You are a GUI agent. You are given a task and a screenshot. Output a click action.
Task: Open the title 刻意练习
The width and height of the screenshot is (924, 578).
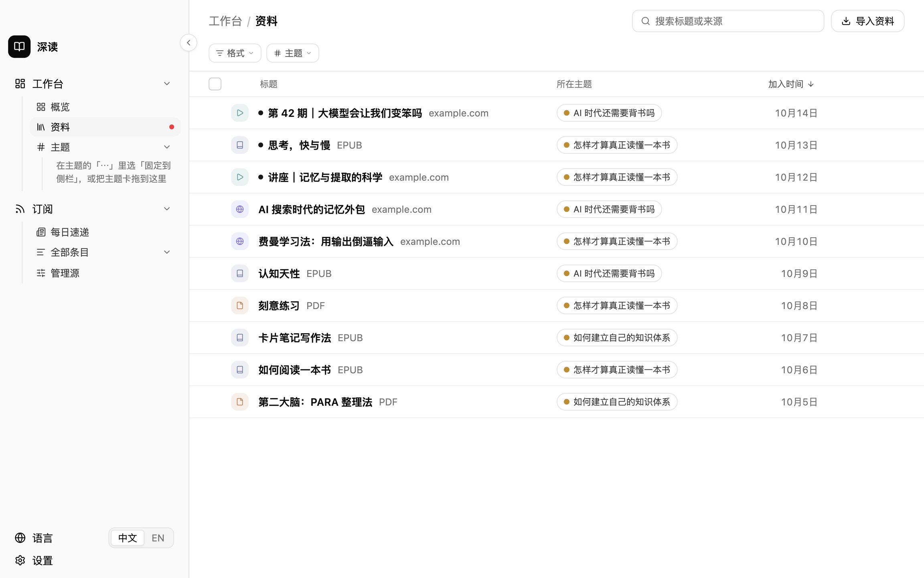(279, 305)
